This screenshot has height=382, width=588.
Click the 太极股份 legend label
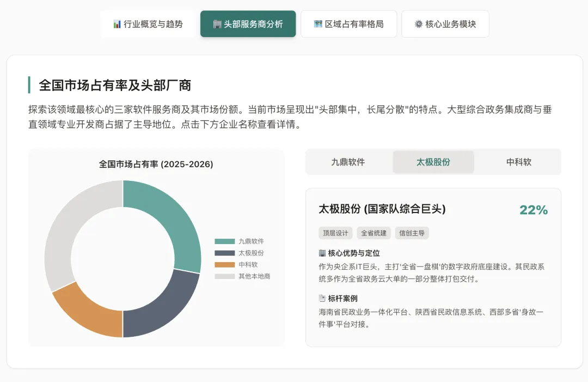(251, 253)
